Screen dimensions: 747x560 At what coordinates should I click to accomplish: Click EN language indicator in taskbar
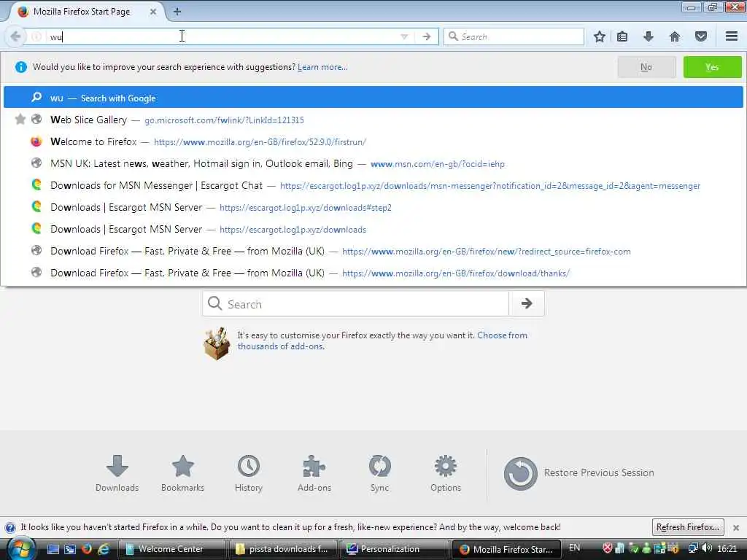tap(575, 548)
